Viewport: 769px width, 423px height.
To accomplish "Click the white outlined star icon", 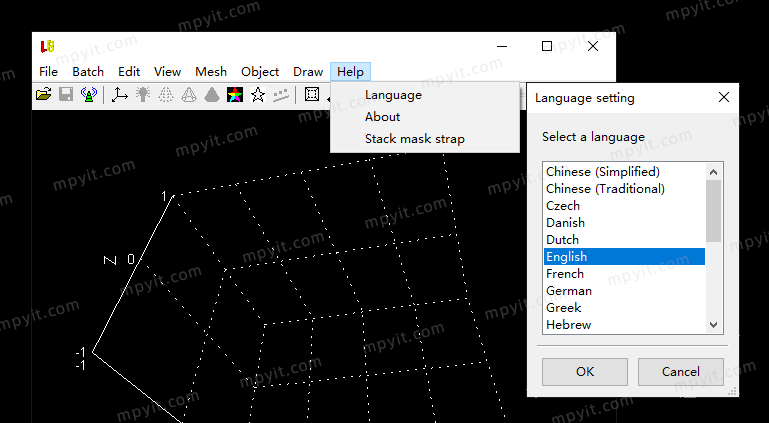I will [258, 95].
